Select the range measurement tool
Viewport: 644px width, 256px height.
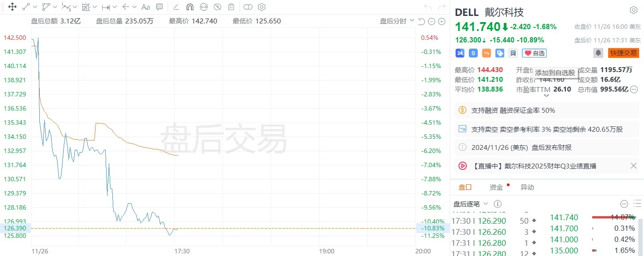(x=106, y=7)
